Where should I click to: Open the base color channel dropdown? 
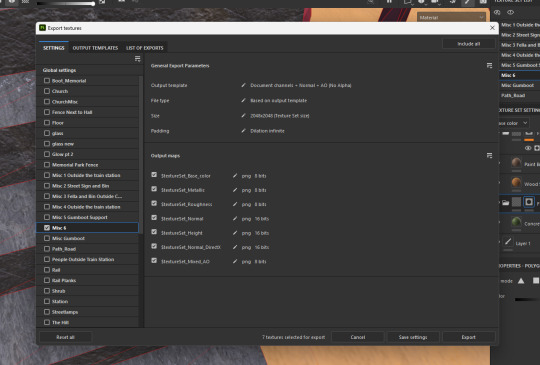coord(513,123)
